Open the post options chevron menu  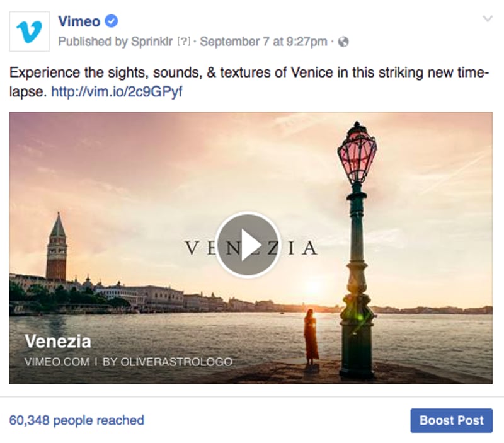point(487,19)
